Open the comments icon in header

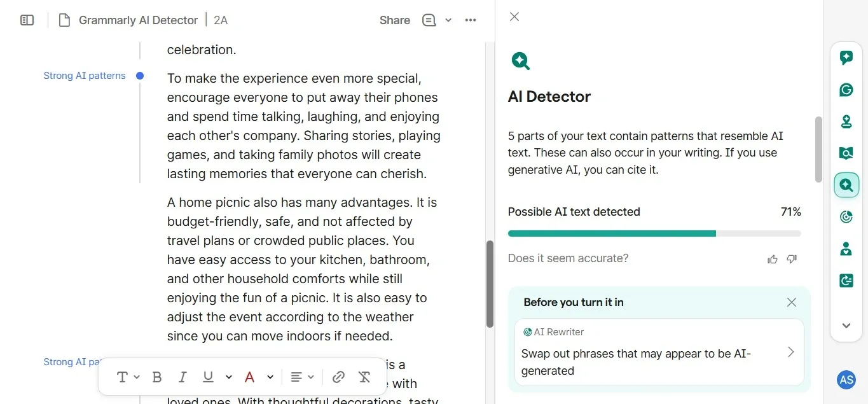pyautogui.click(x=429, y=20)
